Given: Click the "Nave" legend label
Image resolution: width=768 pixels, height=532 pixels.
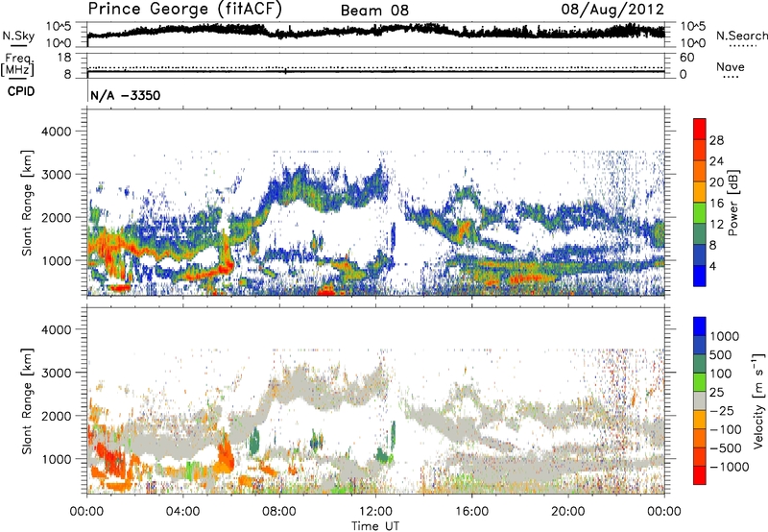Looking at the screenshot, I should [x=731, y=66].
